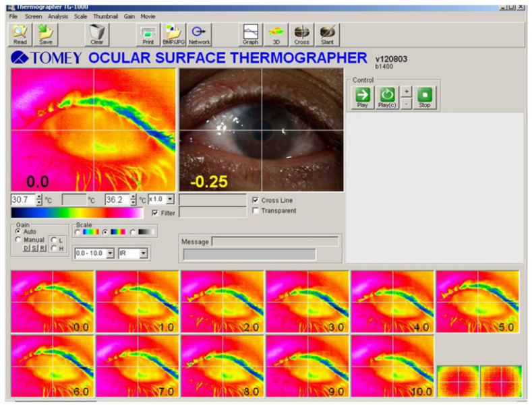Image resolution: width=532 pixels, height=405 pixels.
Task: Select the Slant tool icon
Action: (x=327, y=34)
